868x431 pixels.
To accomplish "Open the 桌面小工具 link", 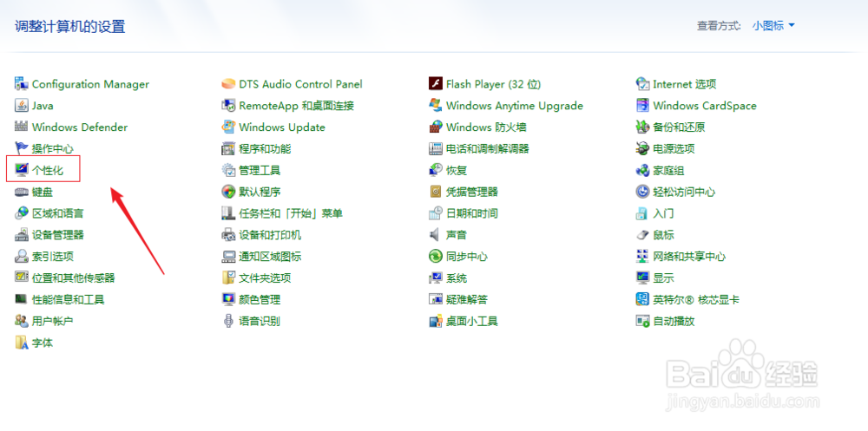I will (x=472, y=321).
